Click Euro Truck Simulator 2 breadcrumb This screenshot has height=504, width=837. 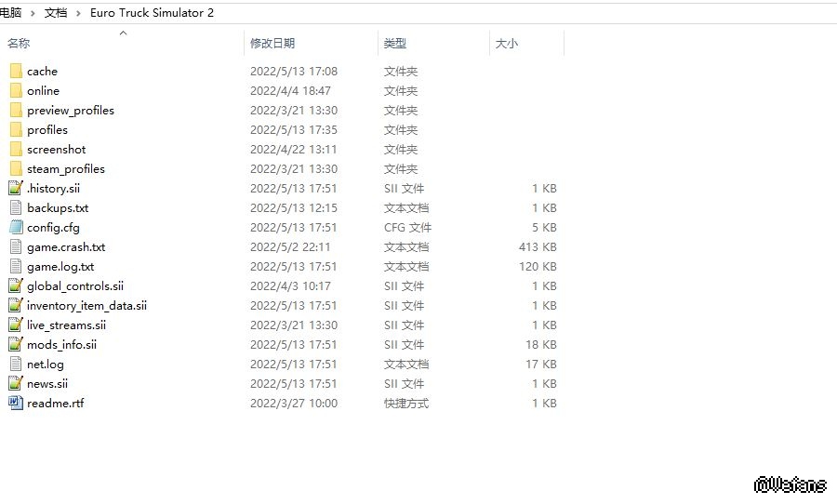coord(152,14)
